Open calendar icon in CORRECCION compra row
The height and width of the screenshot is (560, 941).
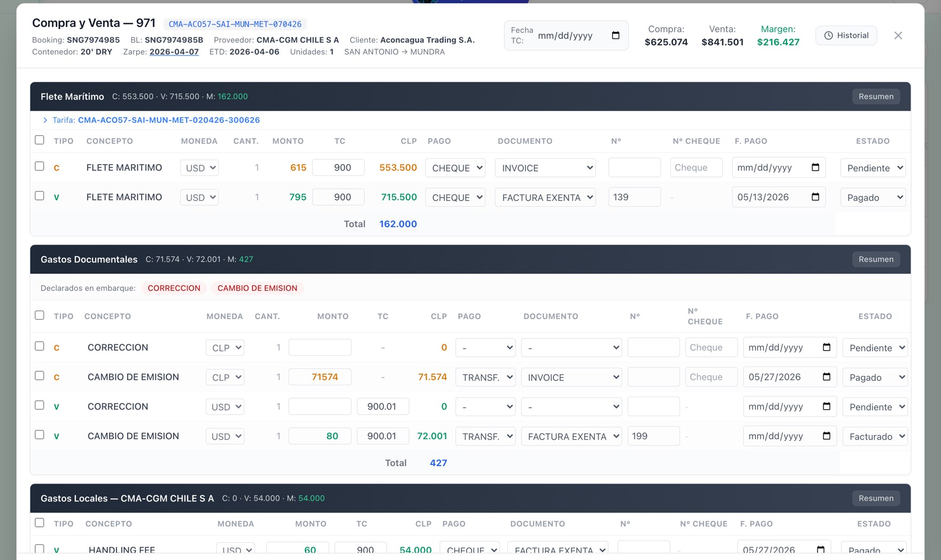827,347
